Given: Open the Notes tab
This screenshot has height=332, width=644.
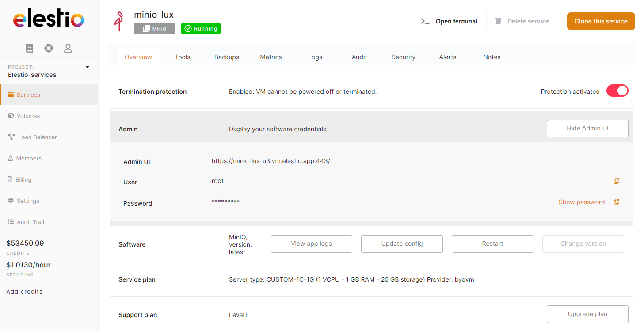Looking at the screenshot, I should 492,57.
